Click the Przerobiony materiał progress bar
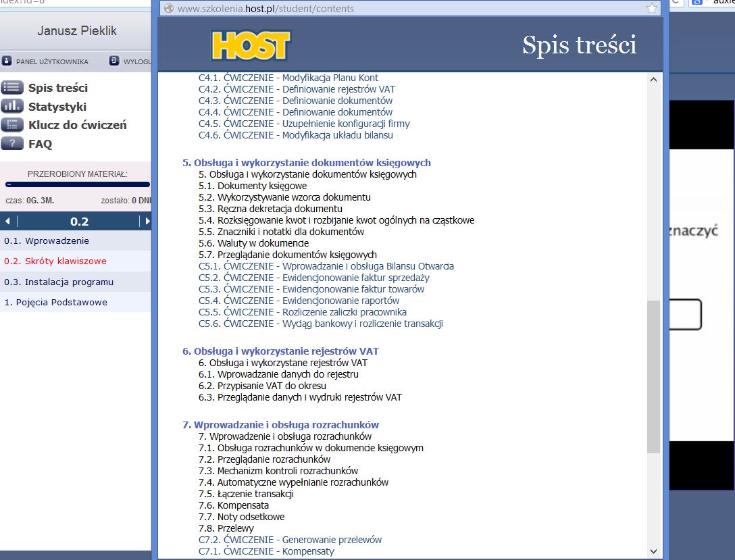Image resolution: width=735 pixels, height=560 pixels. (x=77, y=184)
